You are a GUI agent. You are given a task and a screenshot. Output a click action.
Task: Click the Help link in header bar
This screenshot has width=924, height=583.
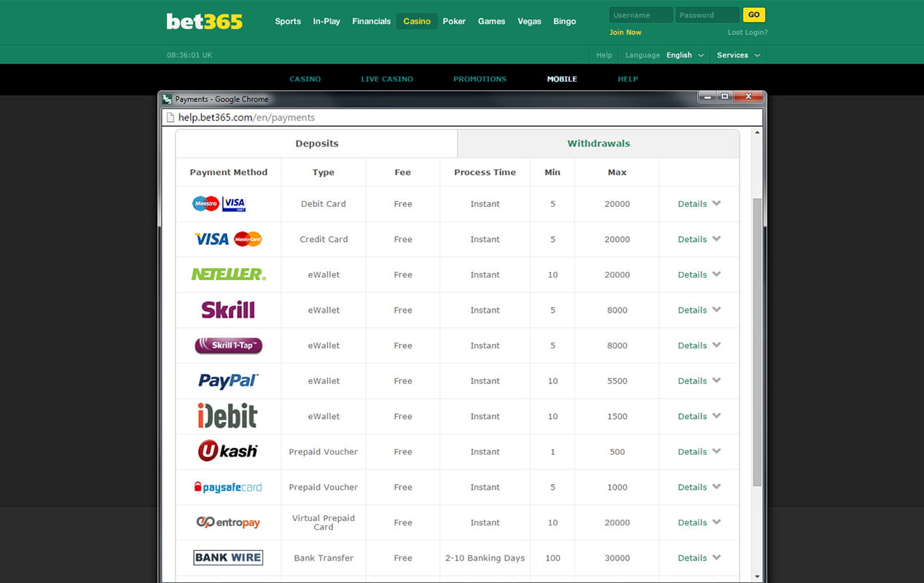[x=604, y=55]
